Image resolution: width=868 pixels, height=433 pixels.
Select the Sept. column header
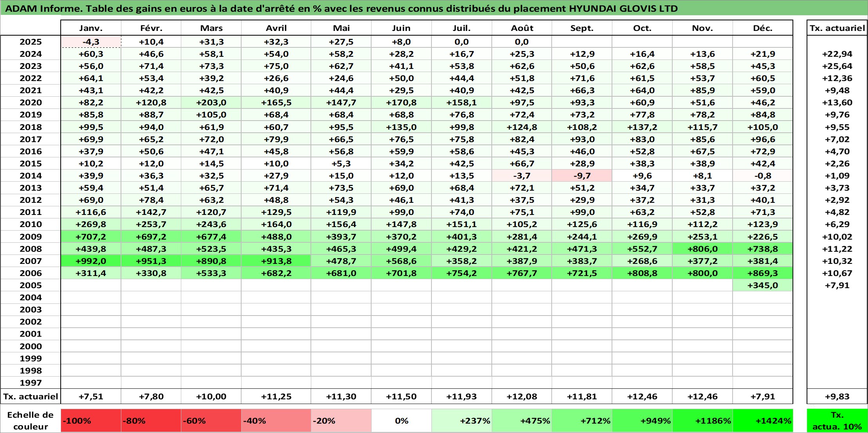point(582,28)
